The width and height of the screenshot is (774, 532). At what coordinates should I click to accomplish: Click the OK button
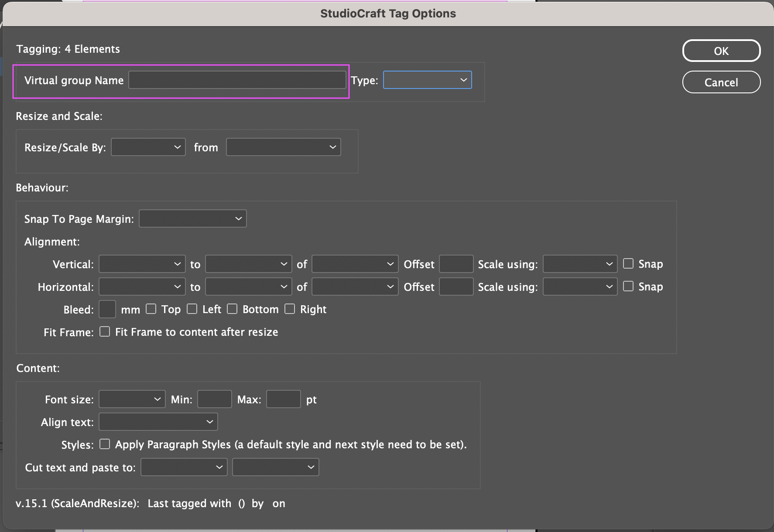(x=721, y=51)
